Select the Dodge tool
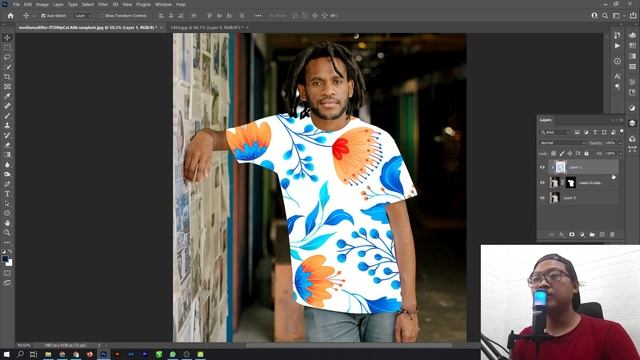The width and height of the screenshot is (640, 360). tap(7, 174)
